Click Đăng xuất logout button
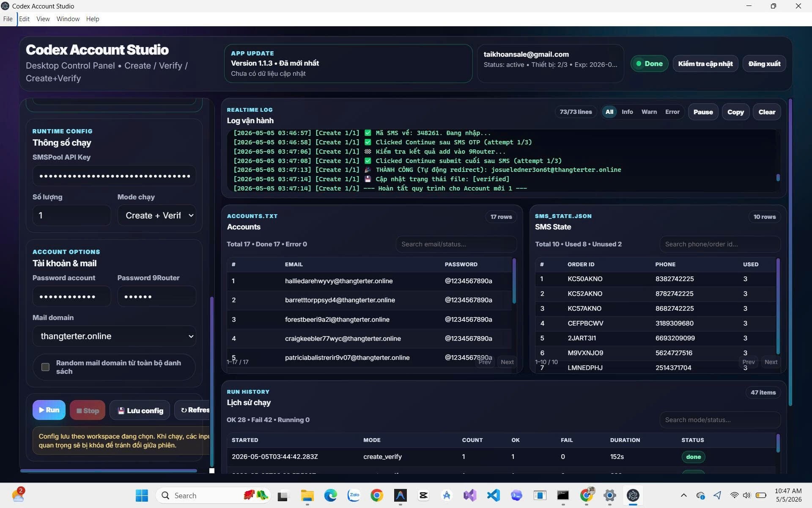 click(764, 63)
